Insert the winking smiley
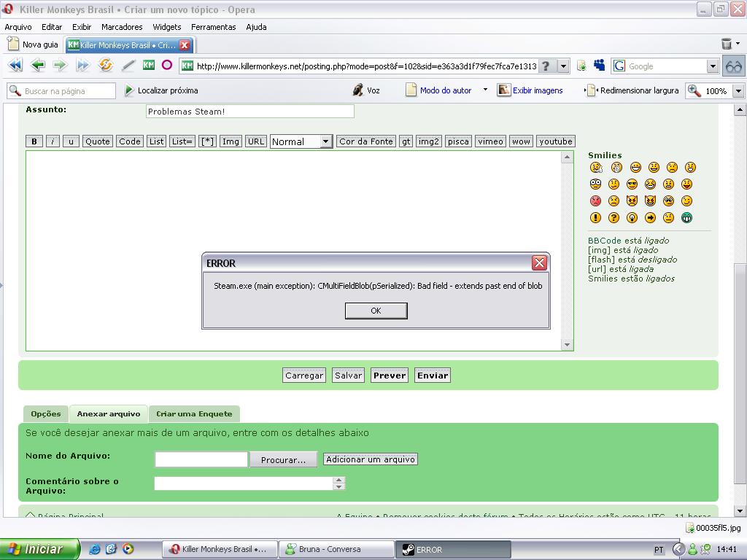This screenshot has height=560, width=747. pyautogui.click(x=686, y=201)
